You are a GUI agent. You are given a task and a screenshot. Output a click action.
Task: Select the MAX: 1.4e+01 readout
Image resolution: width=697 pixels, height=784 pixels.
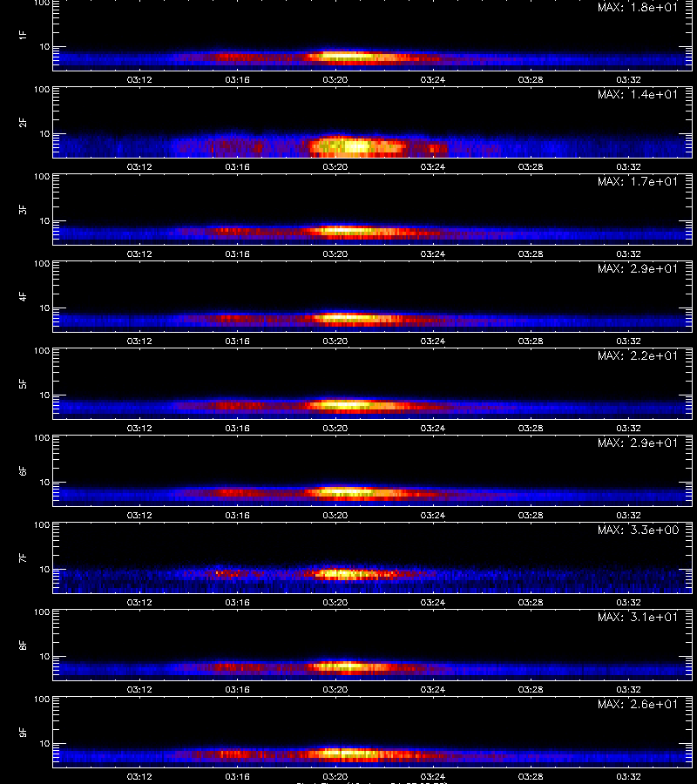[x=638, y=94]
